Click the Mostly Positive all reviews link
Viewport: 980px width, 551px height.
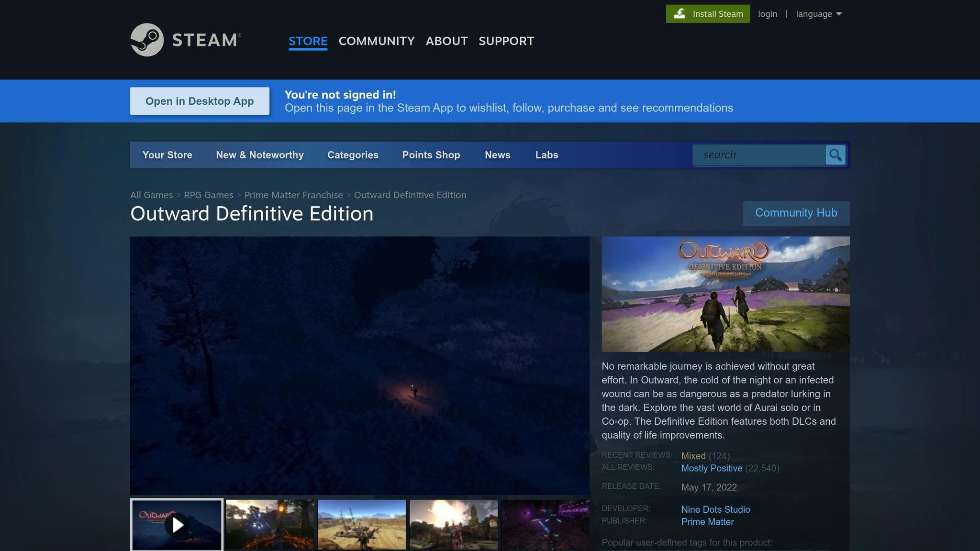tap(712, 468)
